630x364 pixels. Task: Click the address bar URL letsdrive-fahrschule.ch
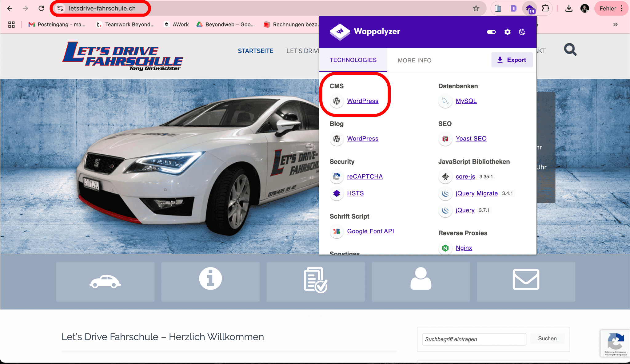pyautogui.click(x=102, y=8)
